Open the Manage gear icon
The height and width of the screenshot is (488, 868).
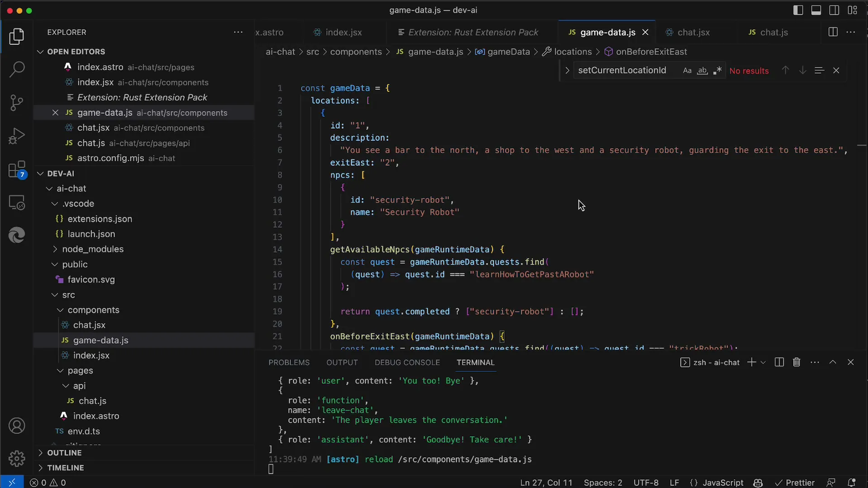17,459
